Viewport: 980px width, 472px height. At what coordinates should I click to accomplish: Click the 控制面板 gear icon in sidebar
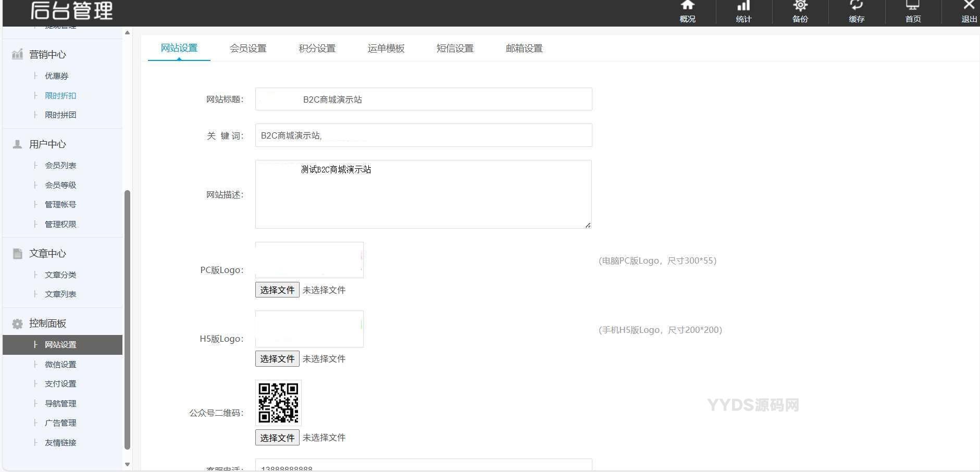(x=17, y=323)
